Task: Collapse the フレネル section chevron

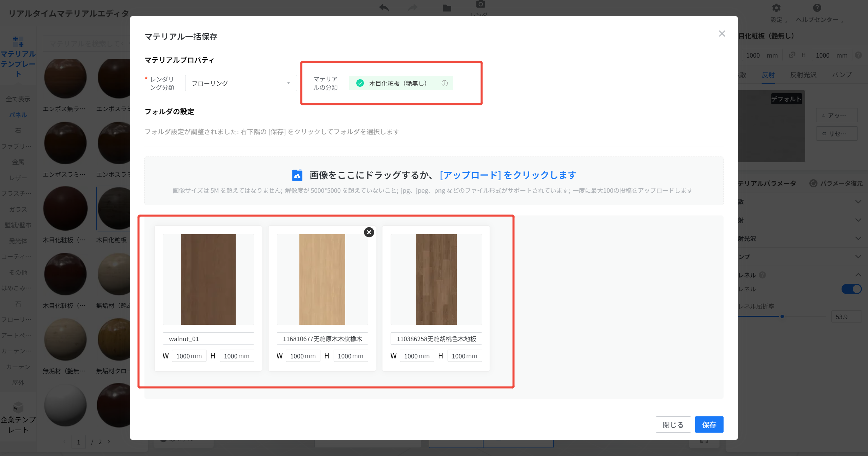Action: click(x=858, y=275)
